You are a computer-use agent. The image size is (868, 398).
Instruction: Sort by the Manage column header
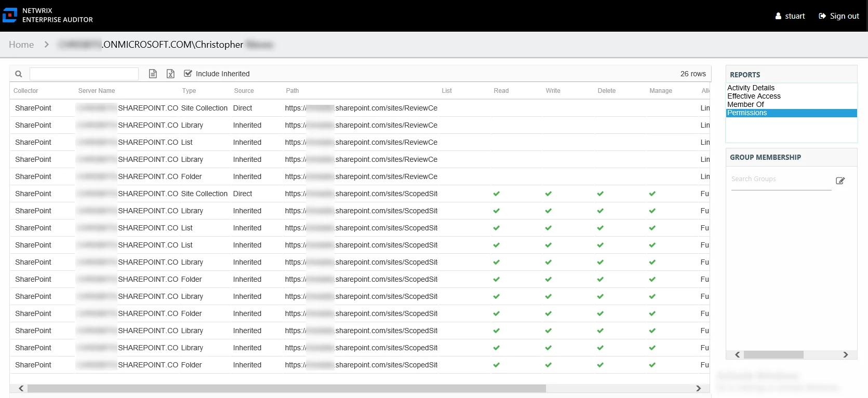click(661, 91)
